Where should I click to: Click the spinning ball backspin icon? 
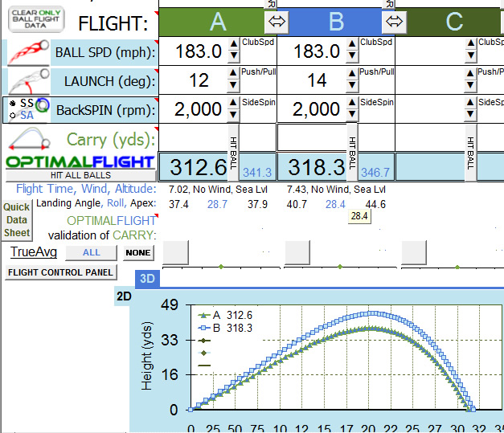click(42, 105)
